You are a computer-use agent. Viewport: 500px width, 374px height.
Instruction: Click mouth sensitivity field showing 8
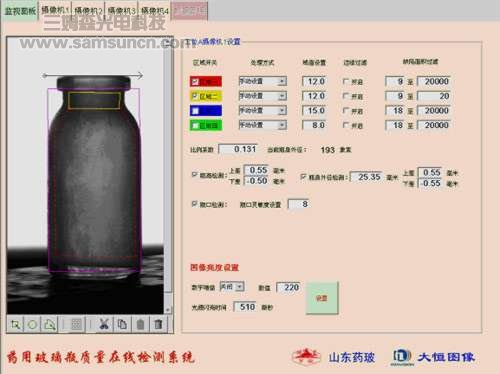[299, 204]
